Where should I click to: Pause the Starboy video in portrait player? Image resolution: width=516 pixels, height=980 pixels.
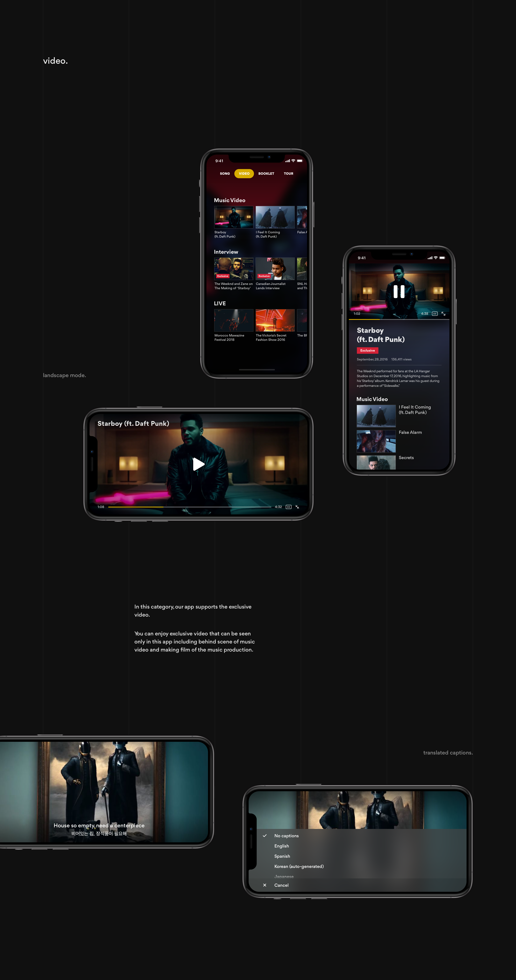[x=399, y=292]
